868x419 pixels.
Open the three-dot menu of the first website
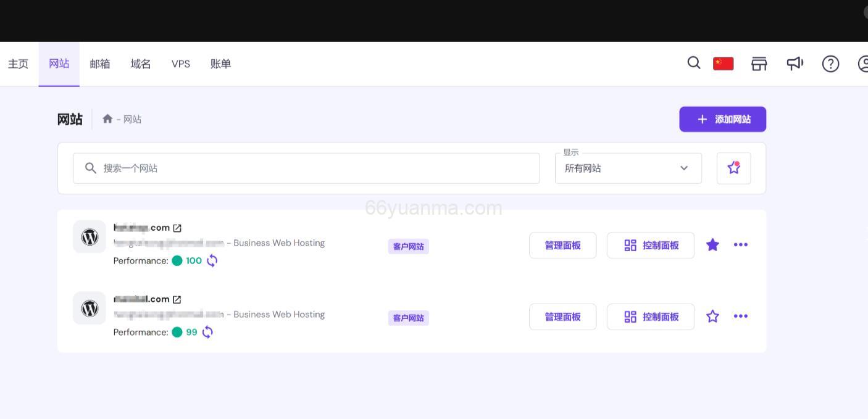[741, 244]
